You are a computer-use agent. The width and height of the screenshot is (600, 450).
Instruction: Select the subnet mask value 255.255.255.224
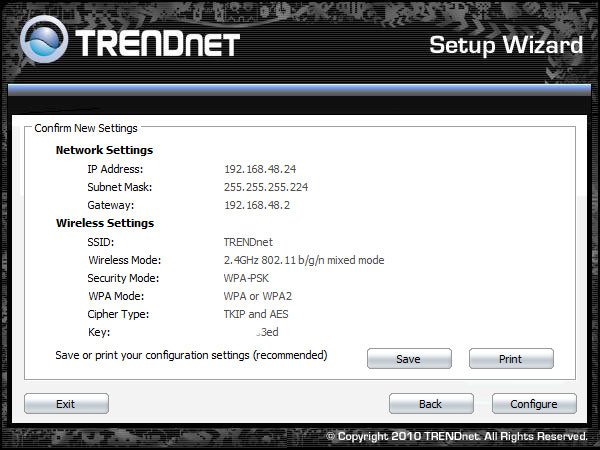pos(266,187)
